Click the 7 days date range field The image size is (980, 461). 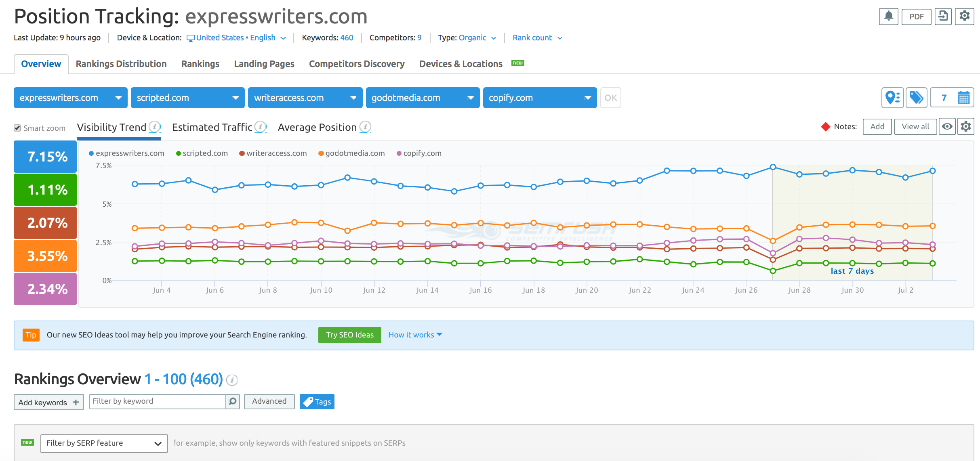tap(952, 98)
